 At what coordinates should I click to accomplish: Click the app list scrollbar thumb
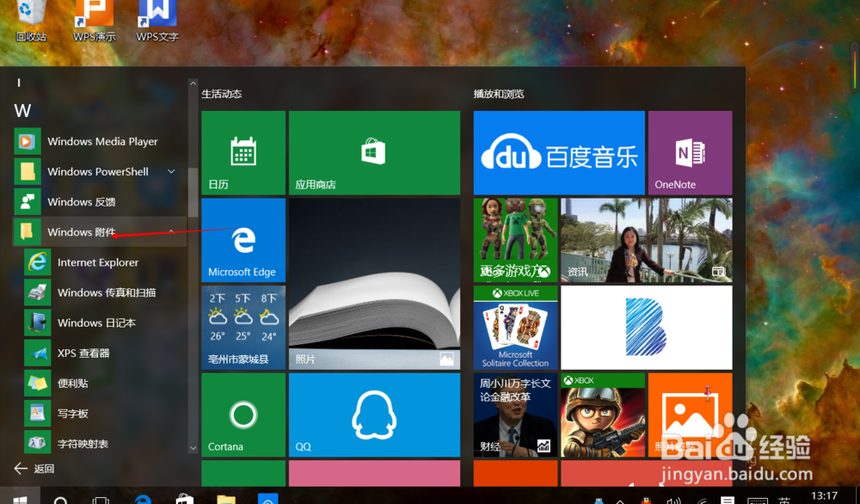pyautogui.click(x=193, y=192)
